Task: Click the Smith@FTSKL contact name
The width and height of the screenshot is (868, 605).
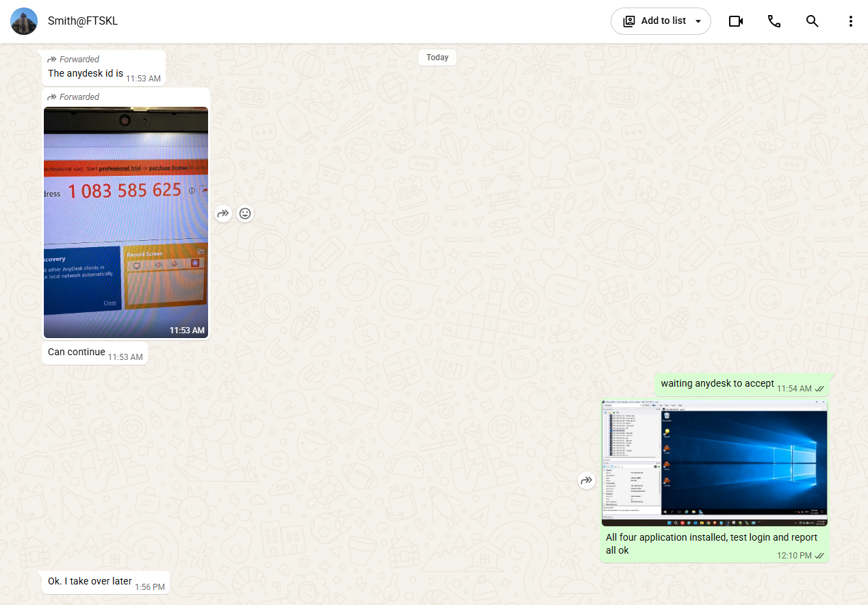Action: coord(83,21)
